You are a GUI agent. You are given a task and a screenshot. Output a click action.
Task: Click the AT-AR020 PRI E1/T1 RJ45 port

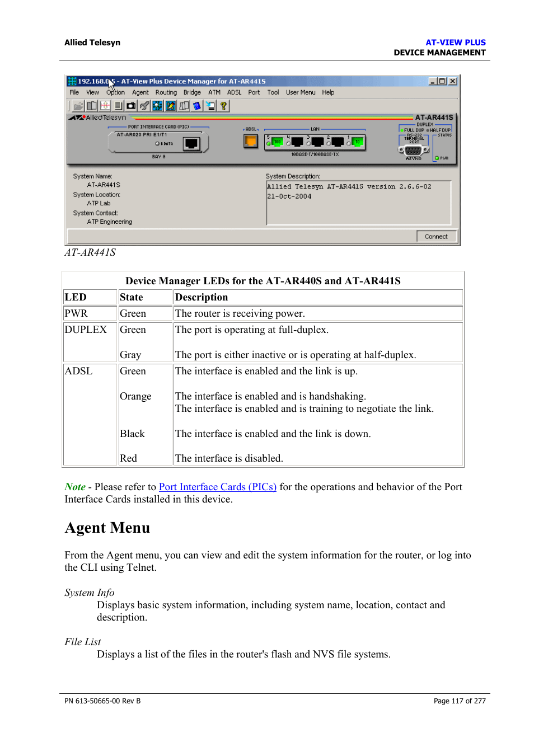pyautogui.click(x=191, y=144)
